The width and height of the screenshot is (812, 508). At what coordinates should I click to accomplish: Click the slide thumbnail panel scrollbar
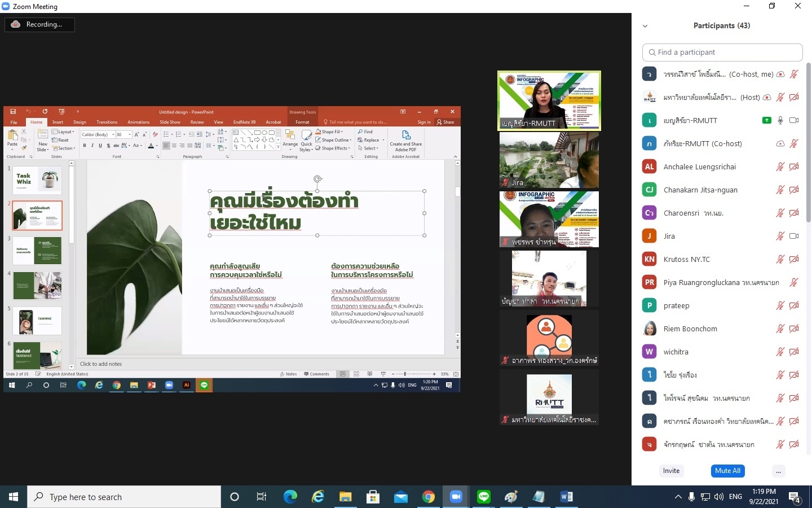pos(72,206)
